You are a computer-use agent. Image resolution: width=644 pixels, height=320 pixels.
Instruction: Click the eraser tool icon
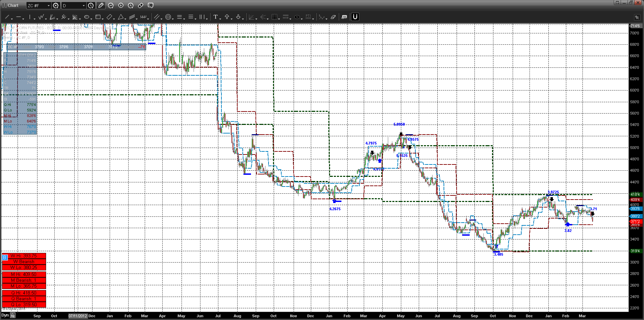tap(333, 17)
